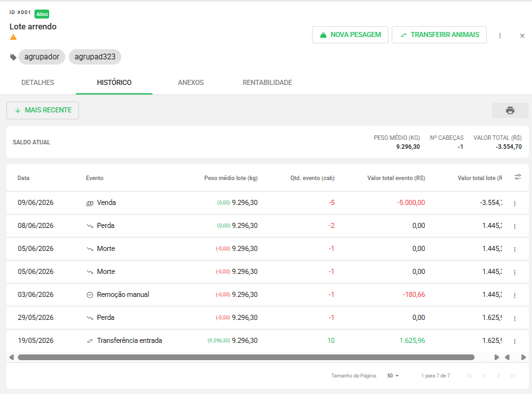Click the Venda event icon
Screen dimensions: 532x394
tap(89, 204)
